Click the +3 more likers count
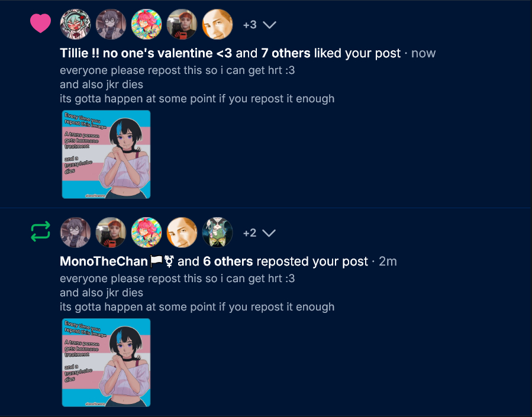Viewport: 532px width, 417px height. click(x=250, y=25)
